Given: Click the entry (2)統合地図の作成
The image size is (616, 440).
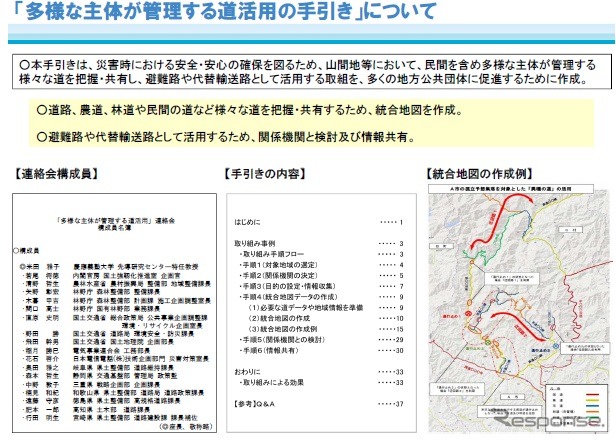Looking at the screenshot, I should coord(279,318).
